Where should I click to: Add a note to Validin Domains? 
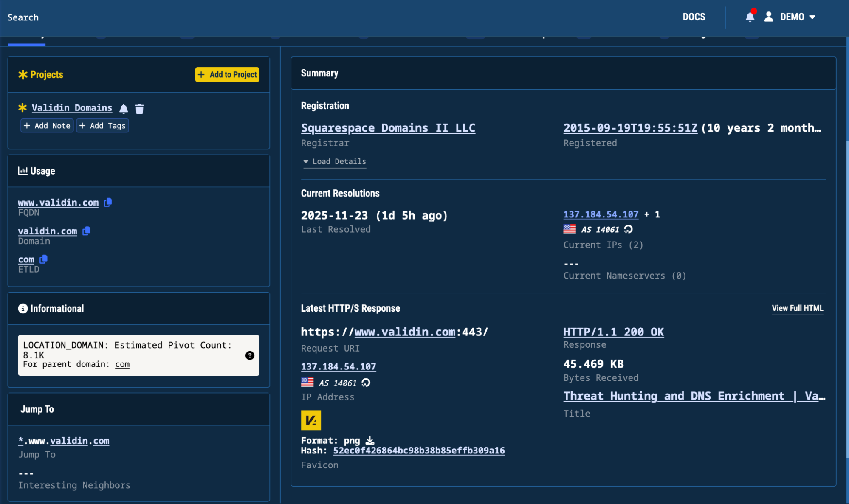47,125
